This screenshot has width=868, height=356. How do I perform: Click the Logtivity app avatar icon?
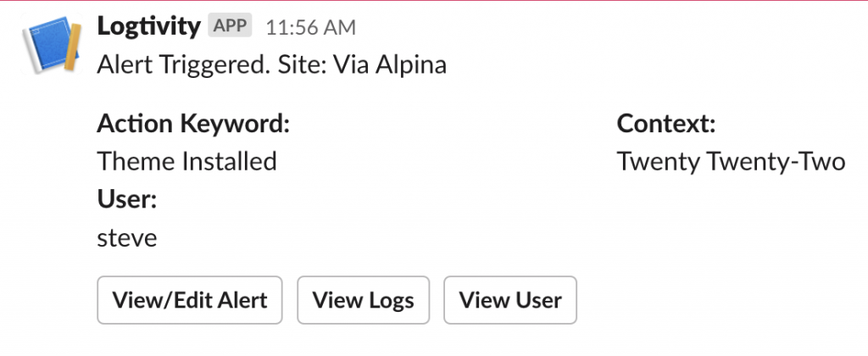coord(52,44)
